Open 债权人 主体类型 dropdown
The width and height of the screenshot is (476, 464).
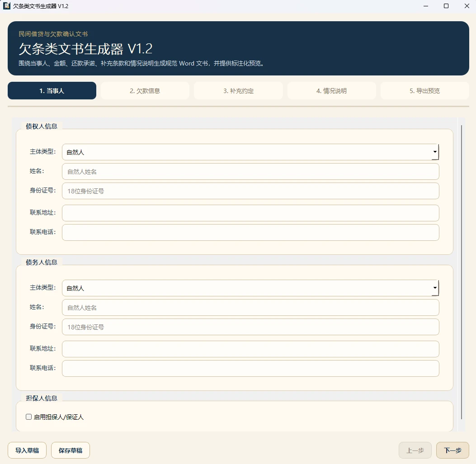pos(250,152)
